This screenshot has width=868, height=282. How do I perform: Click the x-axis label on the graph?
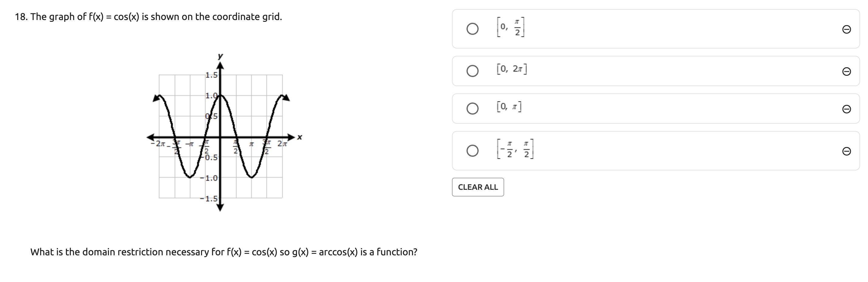point(299,137)
